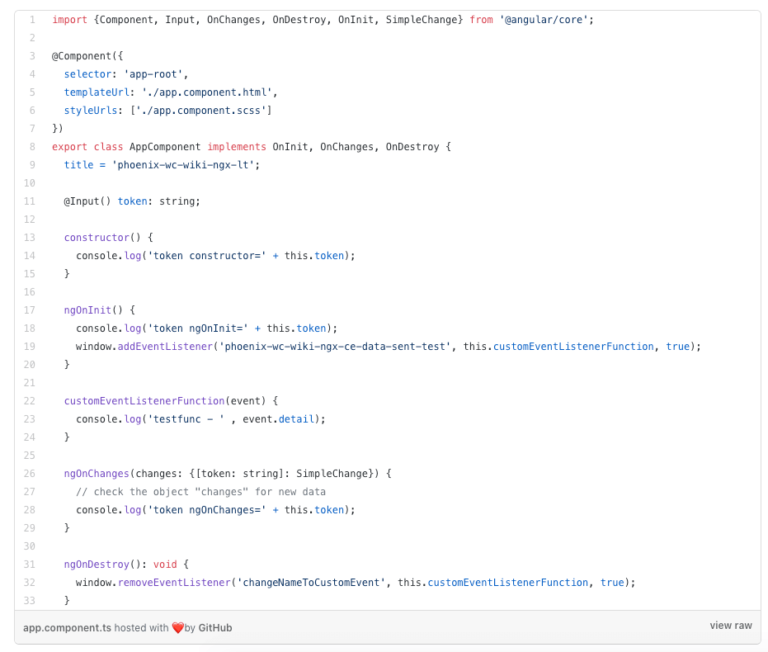Select line number 26 in the gutter
The width and height of the screenshot is (768, 652).
point(29,473)
